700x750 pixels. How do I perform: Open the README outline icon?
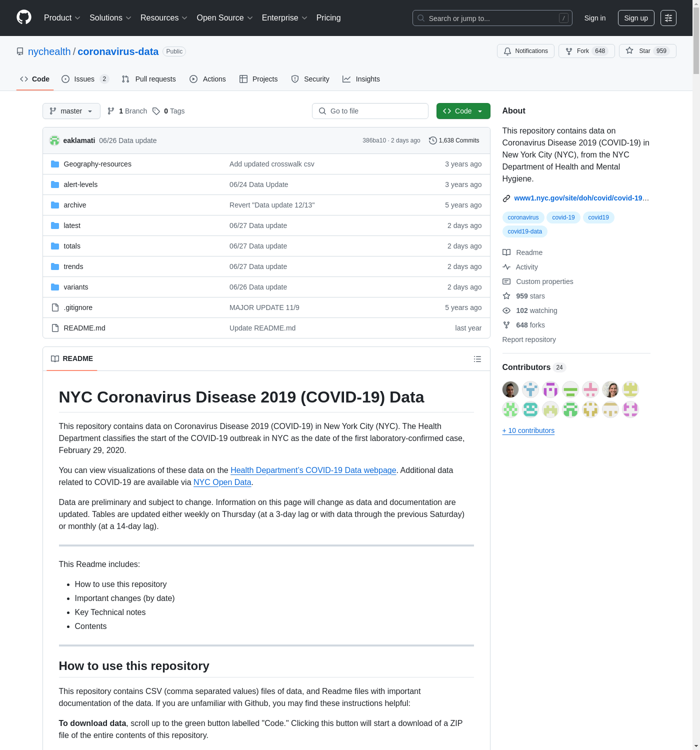coord(477,359)
